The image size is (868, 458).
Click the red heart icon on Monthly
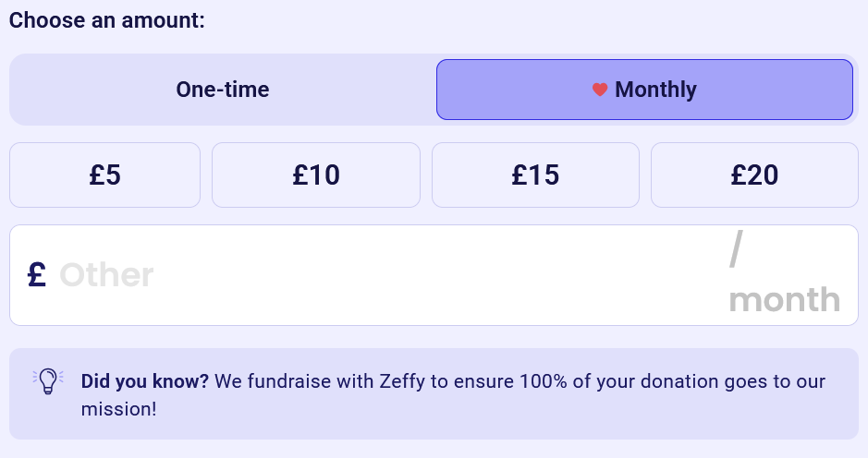[x=600, y=90]
